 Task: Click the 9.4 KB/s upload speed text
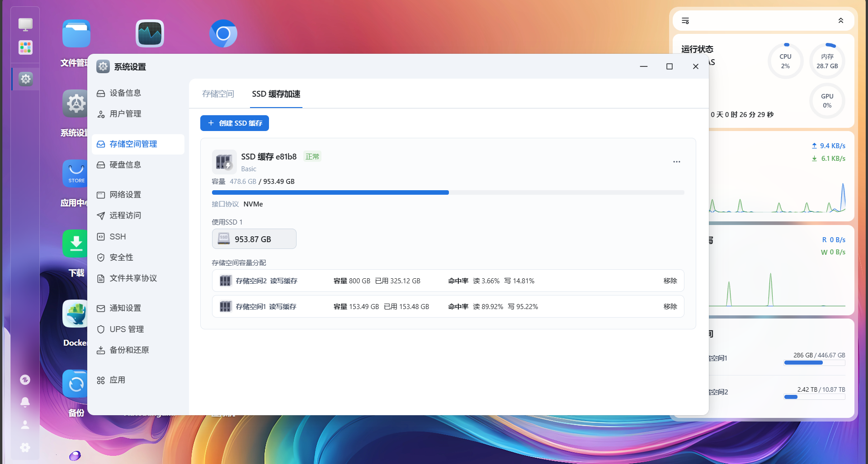tap(833, 146)
